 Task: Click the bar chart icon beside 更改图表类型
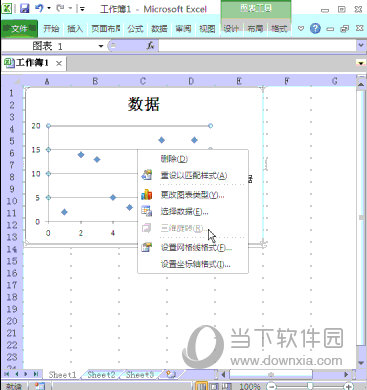tap(147, 194)
